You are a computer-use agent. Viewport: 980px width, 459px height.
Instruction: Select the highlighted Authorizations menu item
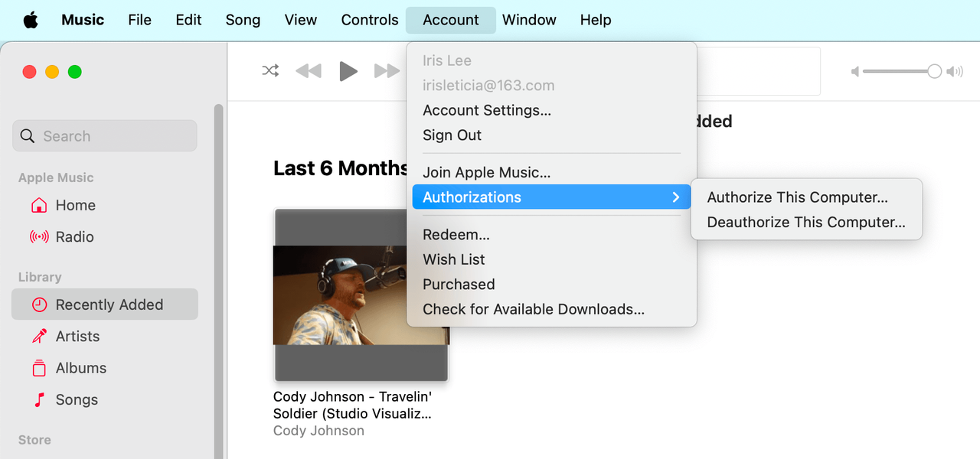click(551, 197)
